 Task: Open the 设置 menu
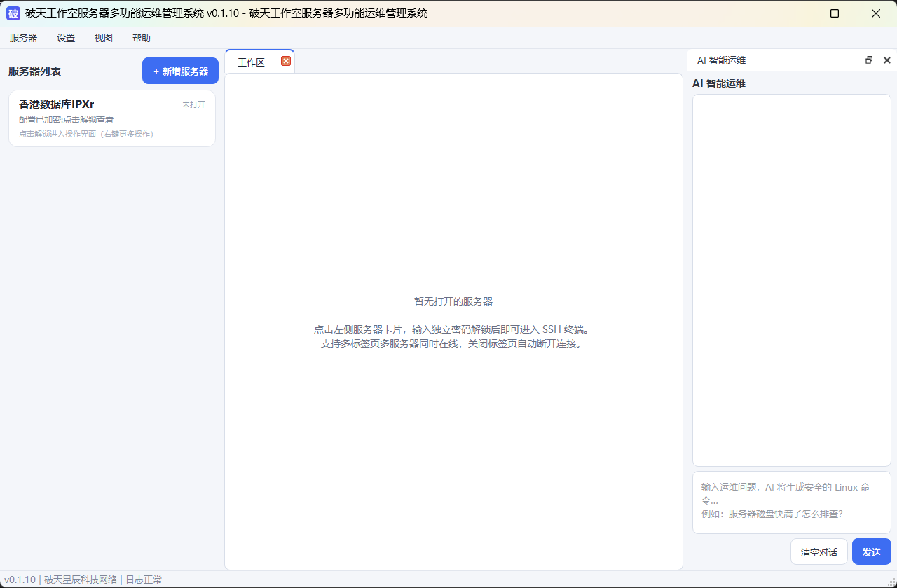(66, 38)
